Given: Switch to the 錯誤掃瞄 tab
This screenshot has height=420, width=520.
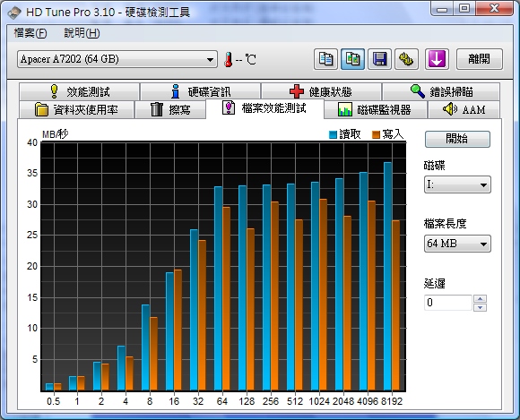Looking at the screenshot, I should [x=441, y=91].
